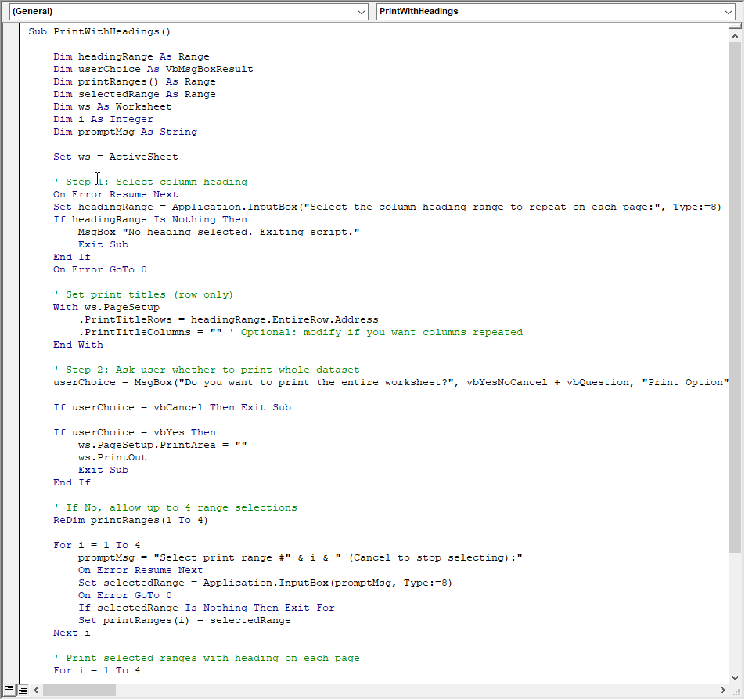Click the "Next i" line
745x700 pixels.
(72, 633)
